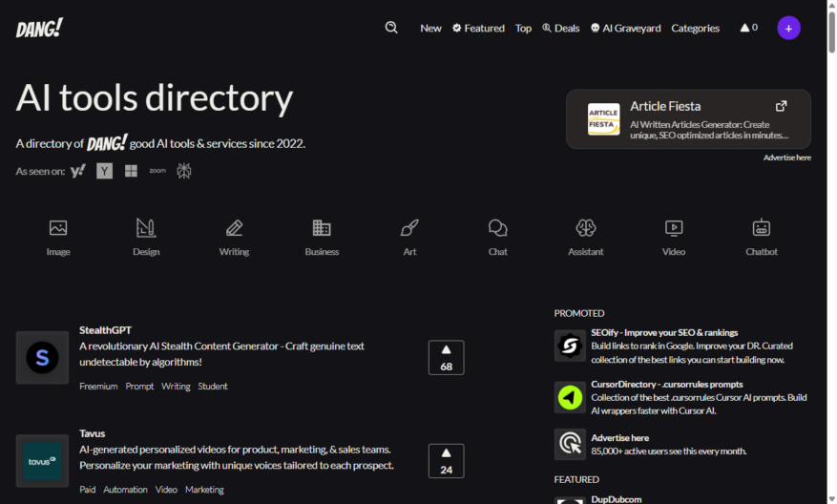Select the Prompt tag under StealthGPT
Image resolution: width=837 pixels, height=504 pixels.
coord(139,386)
